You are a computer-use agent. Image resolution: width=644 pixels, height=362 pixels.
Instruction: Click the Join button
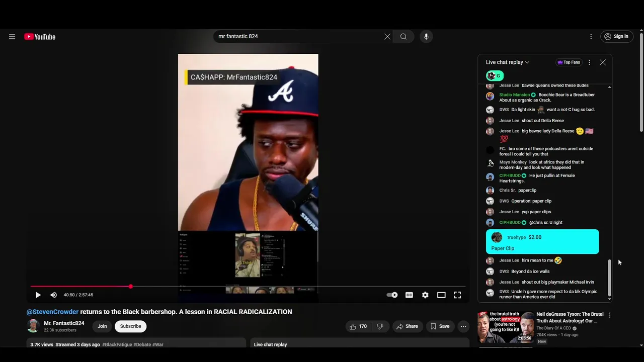coord(102,326)
